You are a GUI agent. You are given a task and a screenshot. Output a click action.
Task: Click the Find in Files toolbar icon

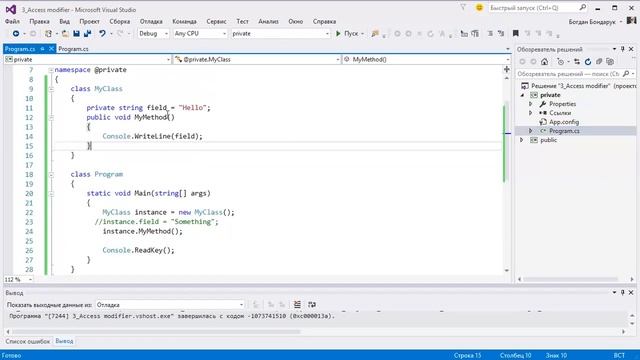coord(375,33)
